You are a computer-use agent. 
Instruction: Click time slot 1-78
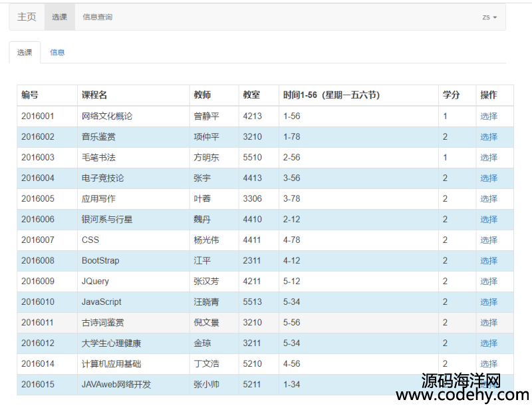(292, 137)
